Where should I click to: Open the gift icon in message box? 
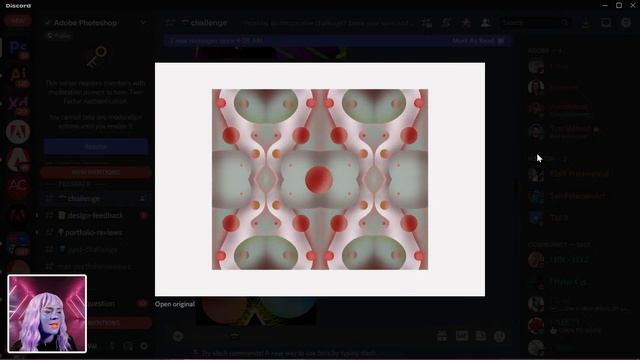[x=442, y=336]
